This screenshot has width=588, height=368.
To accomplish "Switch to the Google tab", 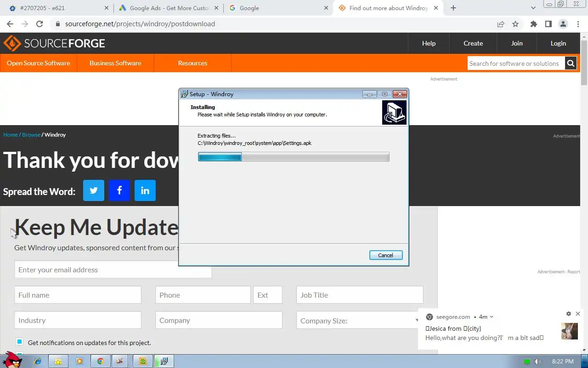I will [278, 8].
